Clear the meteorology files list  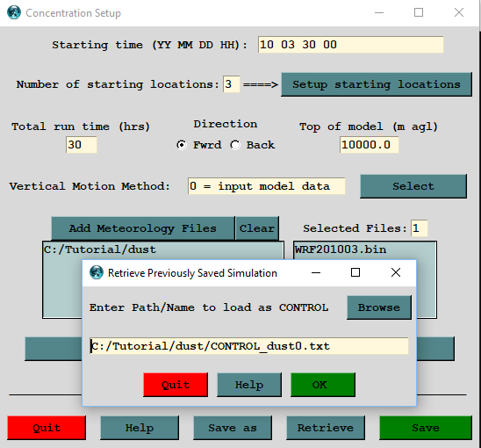257,228
